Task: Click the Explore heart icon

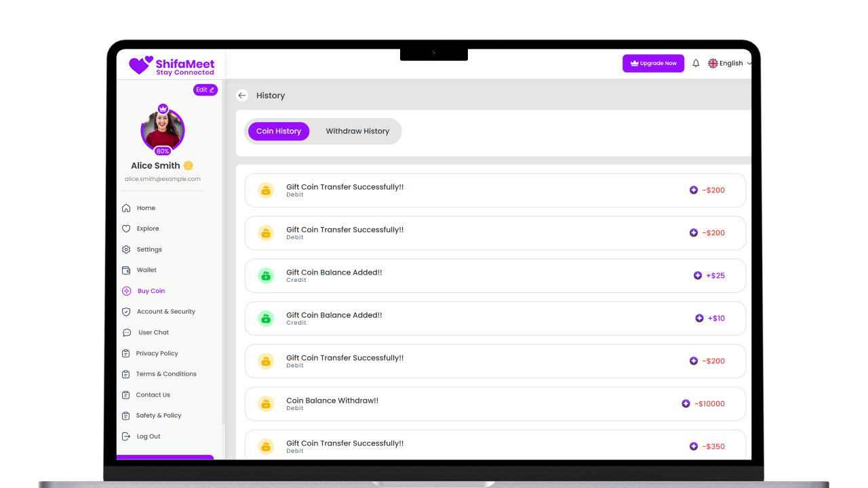Action: click(126, 229)
